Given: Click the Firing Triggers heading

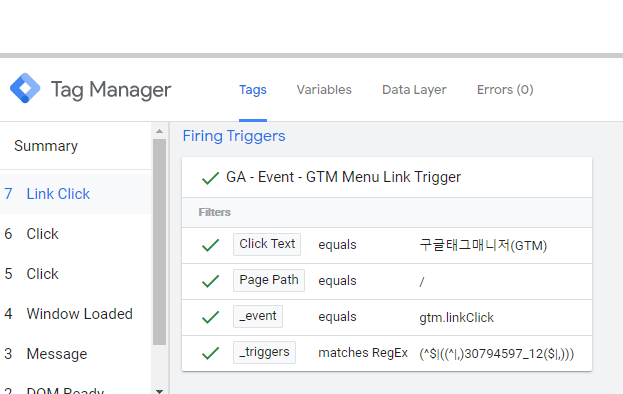Looking at the screenshot, I should [x=234, y=136].
